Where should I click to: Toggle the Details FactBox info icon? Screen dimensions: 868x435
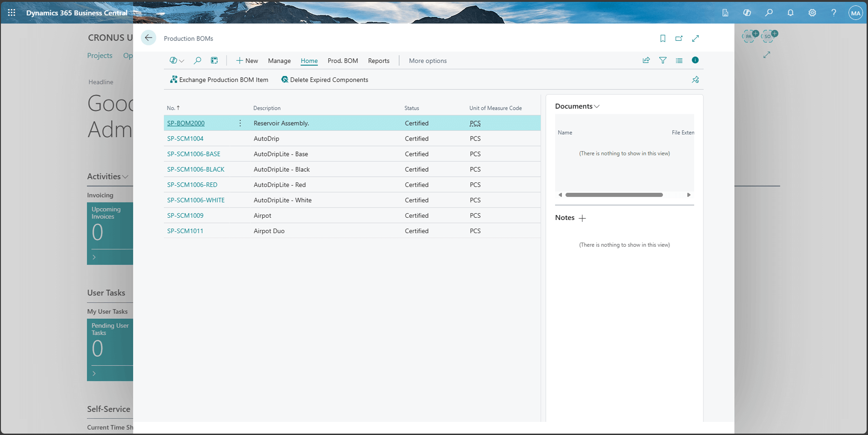coord(695,60)
